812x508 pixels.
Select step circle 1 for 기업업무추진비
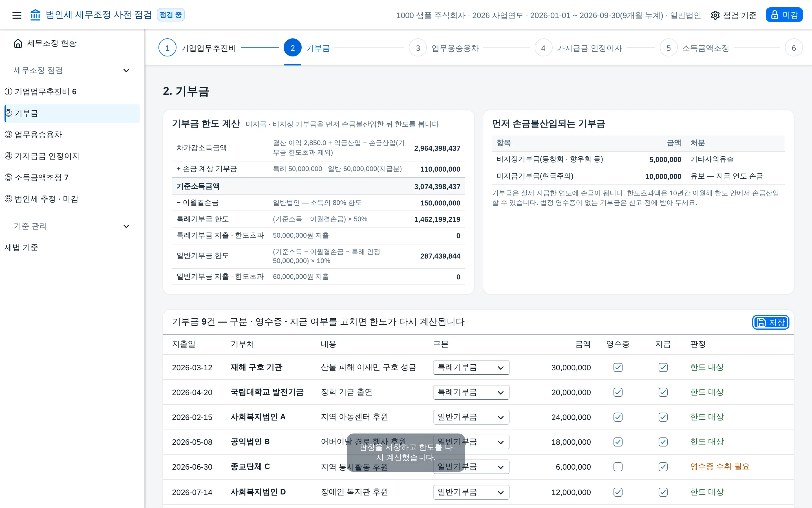pyautogui.click(x=167, y=48)
